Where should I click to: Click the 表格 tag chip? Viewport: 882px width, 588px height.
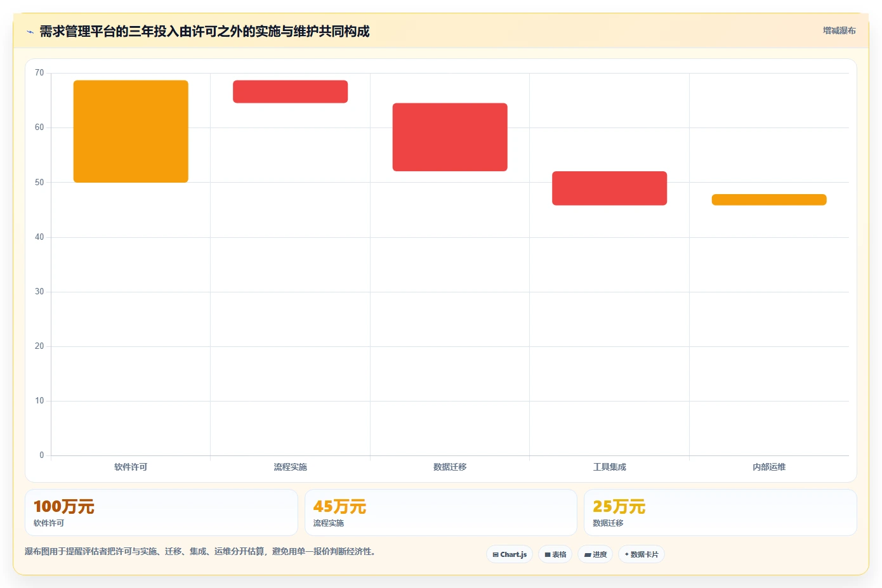555,554
